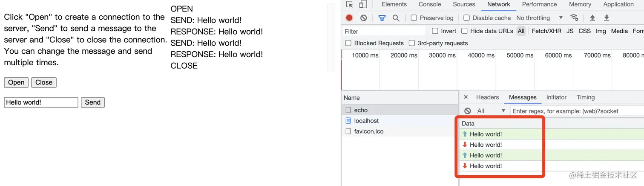The height and width of the screenshot is (186, 644).
Task: Click the icon beside favicon.ico request
Action: coord(348,131)
